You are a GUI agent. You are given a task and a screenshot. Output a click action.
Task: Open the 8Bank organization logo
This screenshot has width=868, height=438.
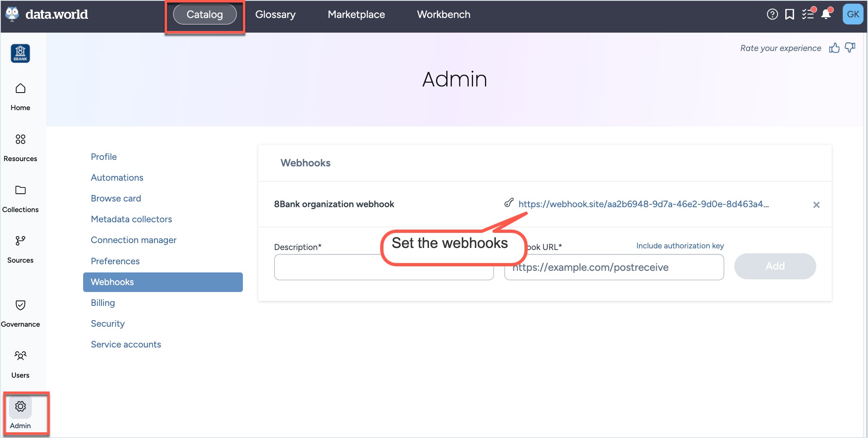click(x=20, y=53)
